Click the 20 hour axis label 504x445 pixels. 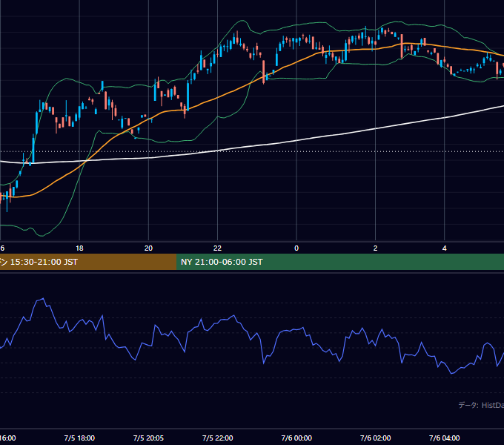[148, 248]
